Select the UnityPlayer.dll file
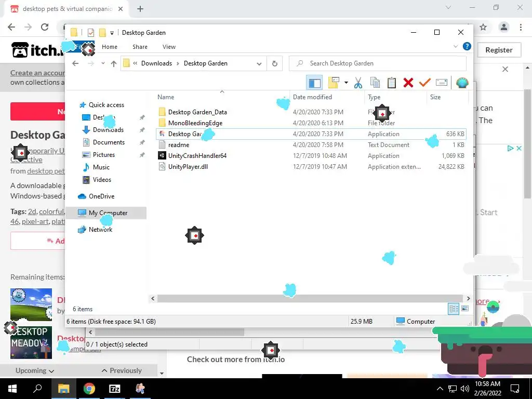The height and width of the screenshot is (399, 532). point(188,167)
